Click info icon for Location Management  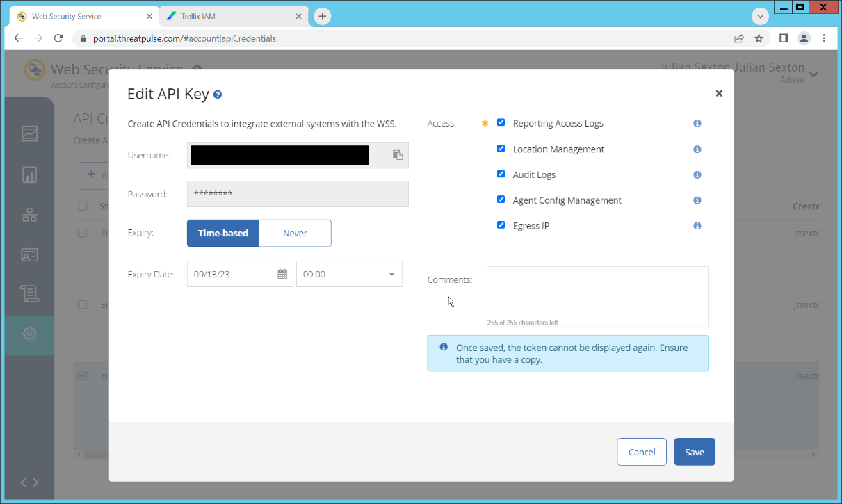point(697,149)
